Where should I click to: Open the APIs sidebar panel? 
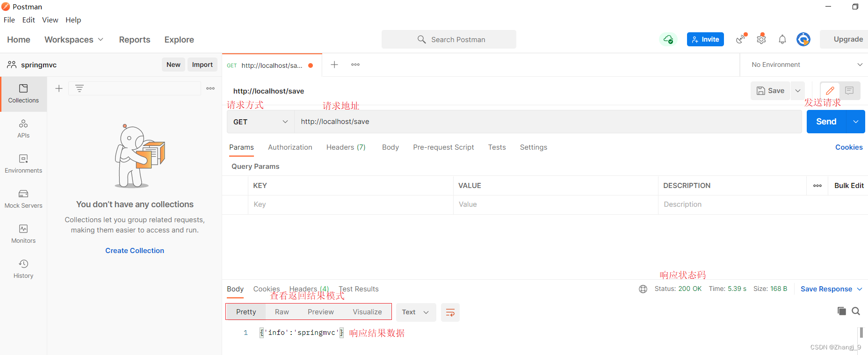[x=23, y=129]
